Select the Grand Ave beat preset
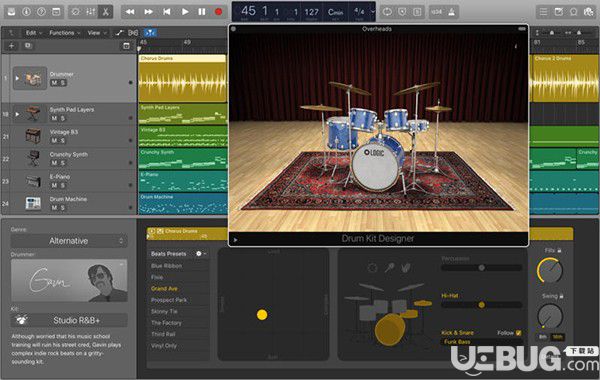Image resolution: width=600 pixels, height=380 pixels. click(164, 289)
